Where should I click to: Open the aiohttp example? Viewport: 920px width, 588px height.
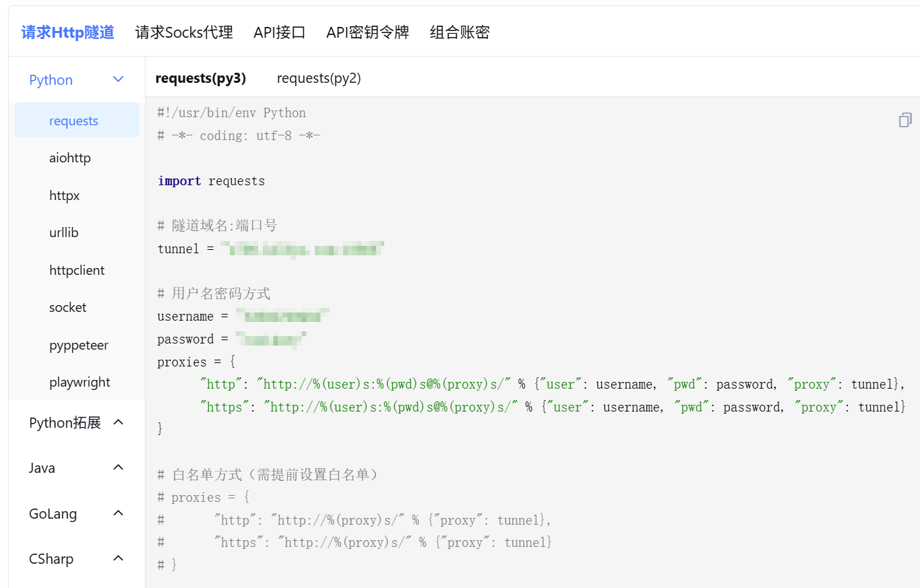click(x=70, y=158)
